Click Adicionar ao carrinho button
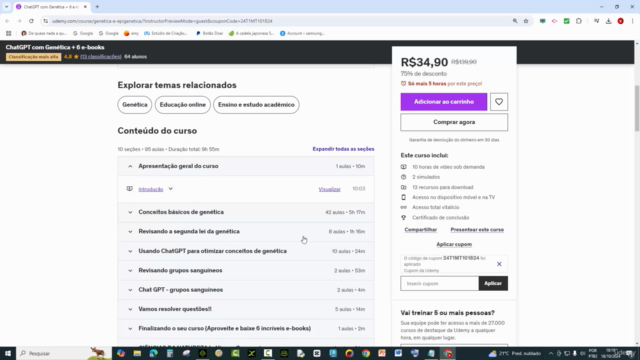Viewport: 640px width, 360px height. (x=444, y=102)
